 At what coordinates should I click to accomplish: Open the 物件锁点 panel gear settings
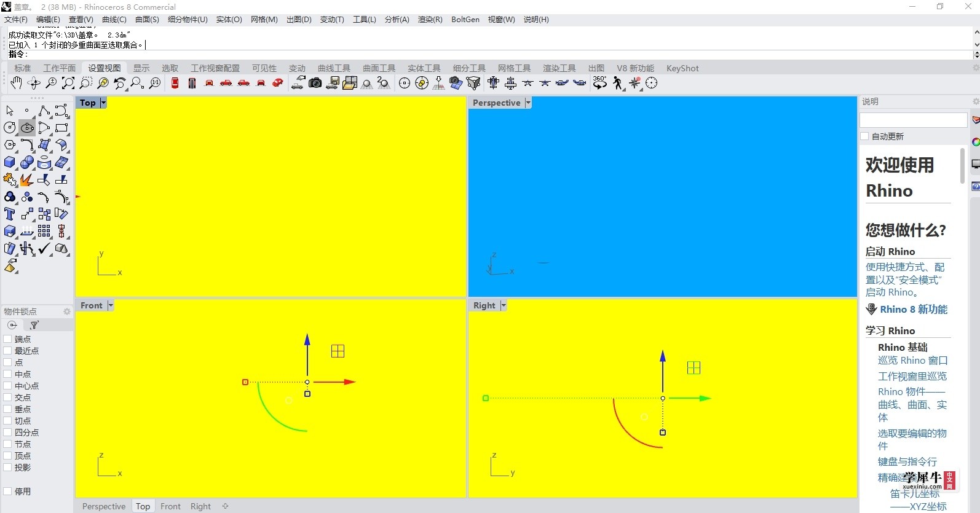[x=67, y=311]
